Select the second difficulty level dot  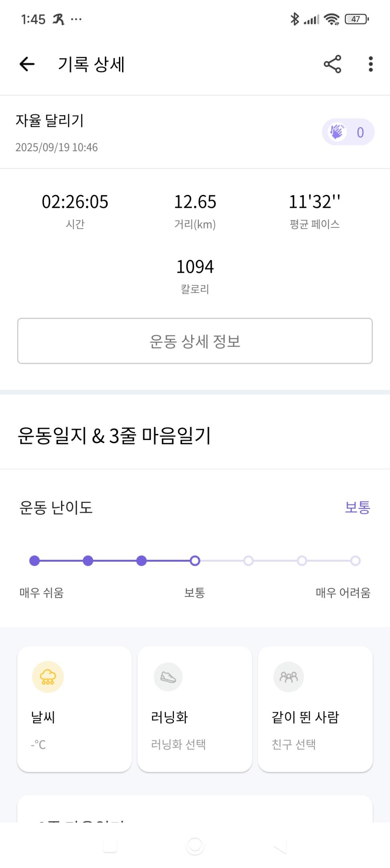[x=88, y=561]
